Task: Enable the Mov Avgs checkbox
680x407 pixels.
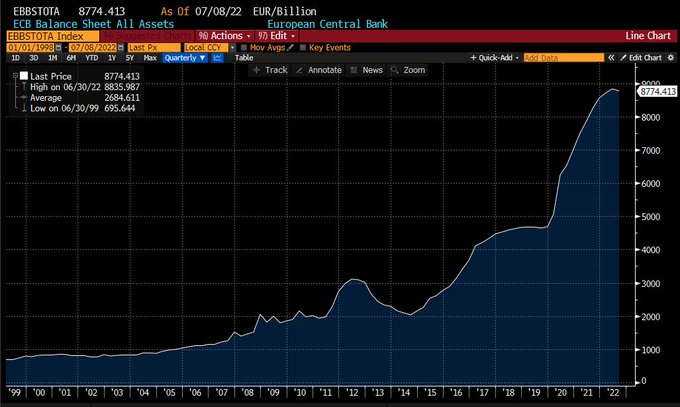Action: [x=244, y=47]
